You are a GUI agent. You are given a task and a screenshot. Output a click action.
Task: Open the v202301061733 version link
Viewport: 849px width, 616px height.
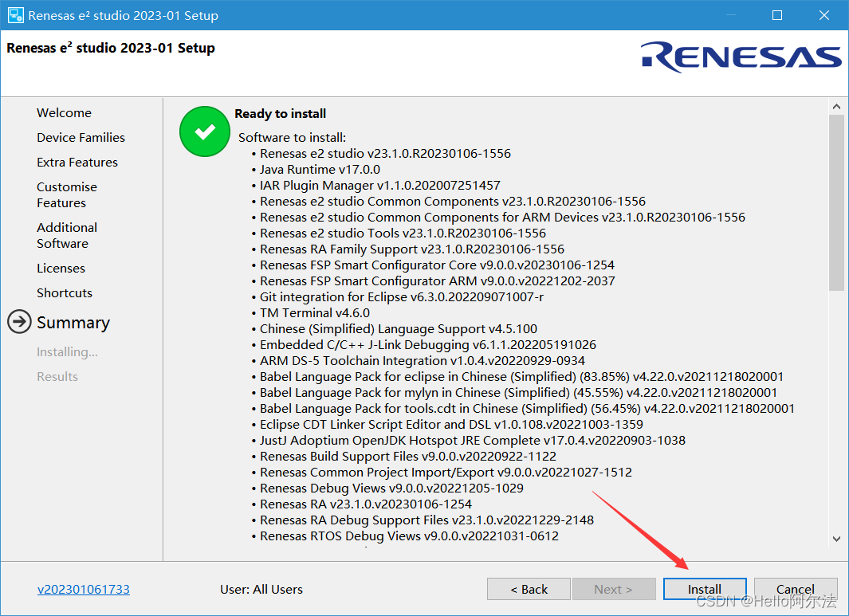tap(84, 590)
